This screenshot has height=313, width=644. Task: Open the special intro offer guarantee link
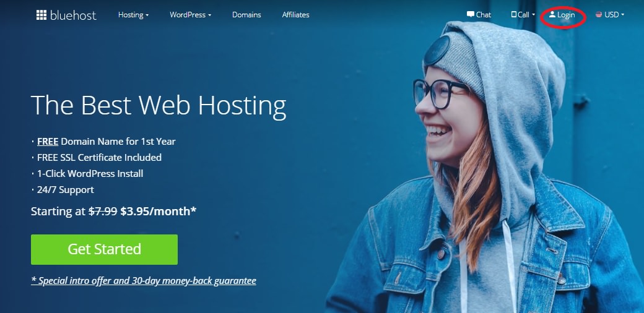[143, 281]
